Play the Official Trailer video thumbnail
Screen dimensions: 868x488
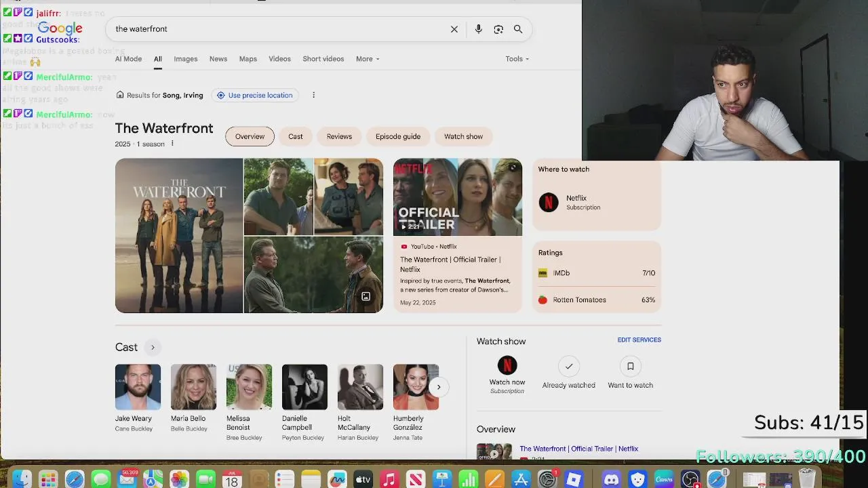click(458, 197)
